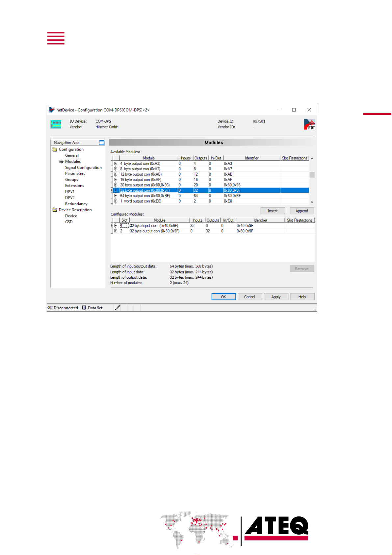Click the green IO device module icon
This screenshot has height=555, width=392.
[56, 124]
